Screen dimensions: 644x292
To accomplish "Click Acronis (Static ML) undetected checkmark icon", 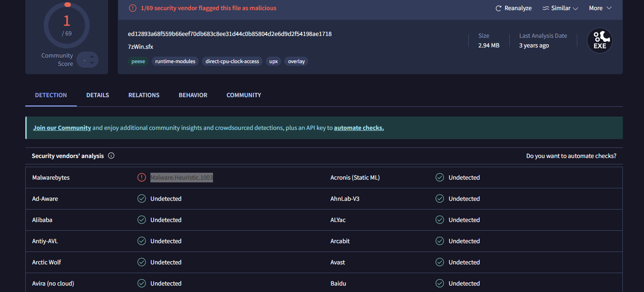I will [440, 177].
